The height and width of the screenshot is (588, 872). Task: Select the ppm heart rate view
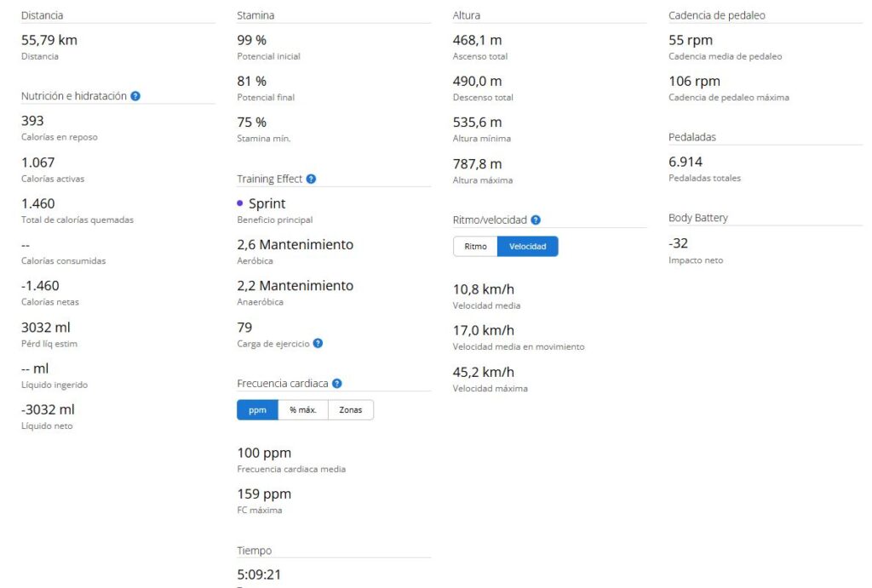[257, 410]
